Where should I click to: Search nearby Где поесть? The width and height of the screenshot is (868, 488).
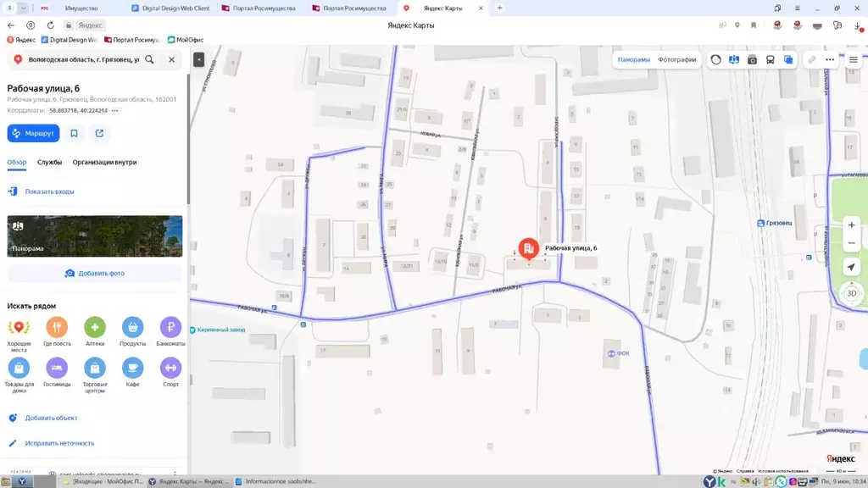click(x=57, y=332)
